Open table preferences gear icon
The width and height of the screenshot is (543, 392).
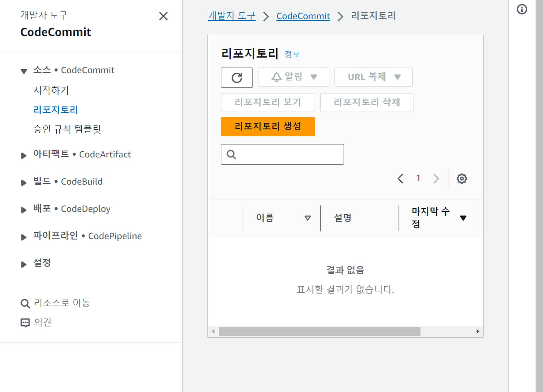(462, 178)
